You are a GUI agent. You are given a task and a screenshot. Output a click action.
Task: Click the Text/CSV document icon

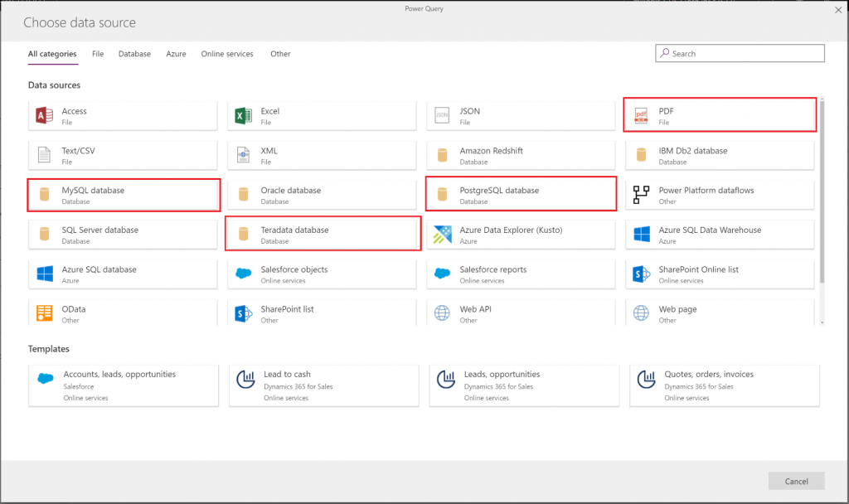45,155
